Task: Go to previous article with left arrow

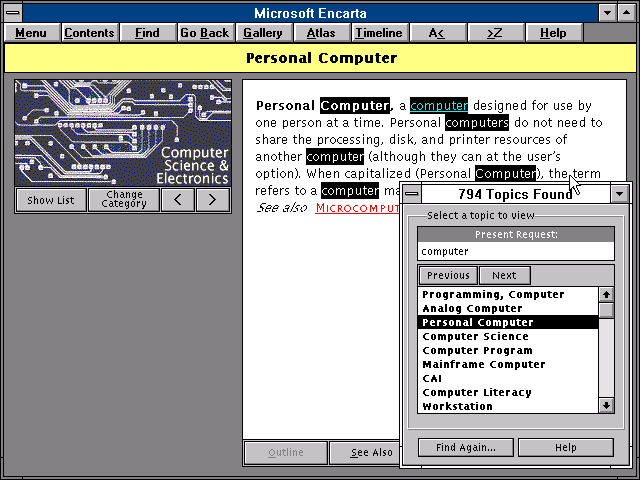Action: tap(178, 200)
